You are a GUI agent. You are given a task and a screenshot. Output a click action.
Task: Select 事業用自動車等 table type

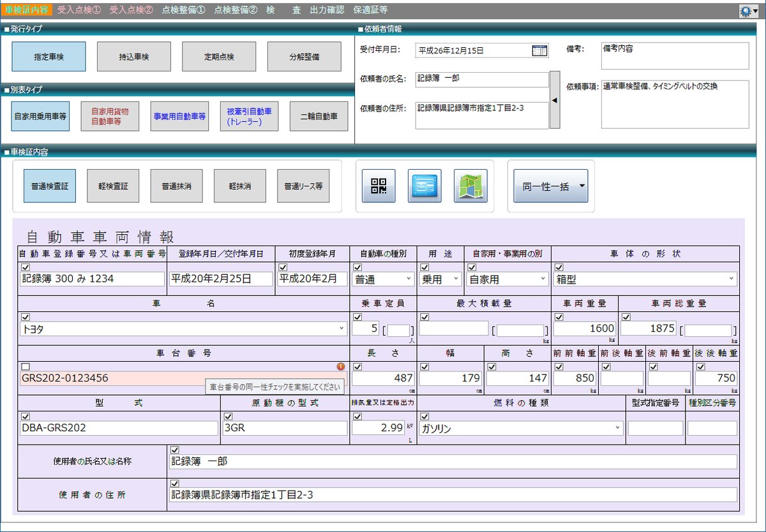pos(180,117)
